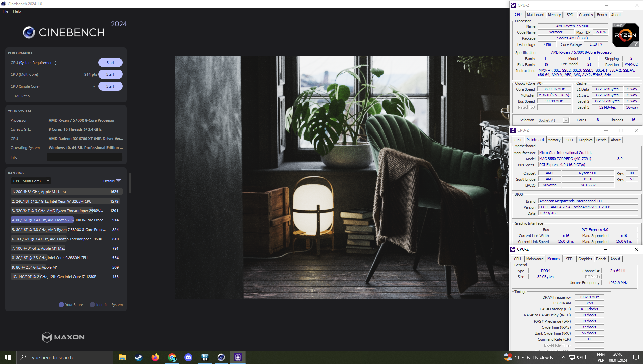Image resolution: width=643 pixels, height=364 pixels.
Task: Select the Core i9-9880H ranking row
Action: [x=66, y=258]
